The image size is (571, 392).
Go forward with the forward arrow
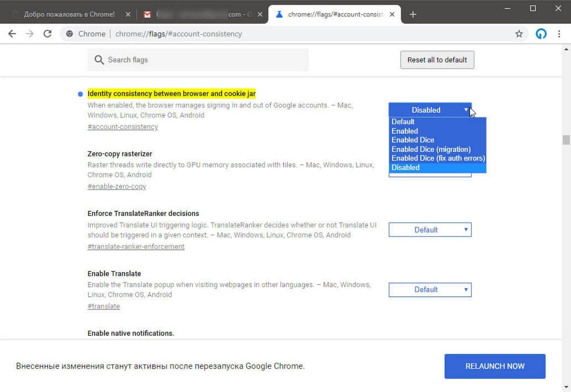30,34
